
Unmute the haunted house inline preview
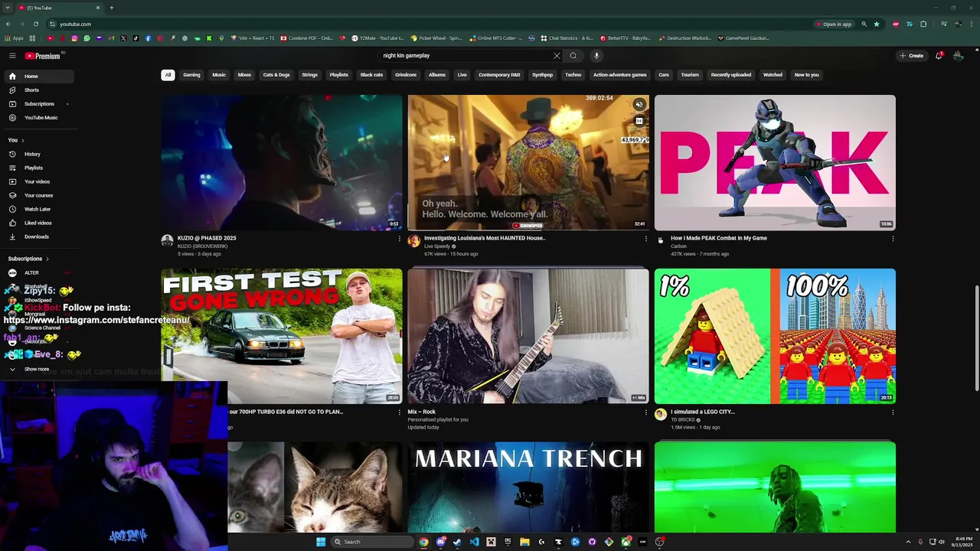click(x=639, y=105)
